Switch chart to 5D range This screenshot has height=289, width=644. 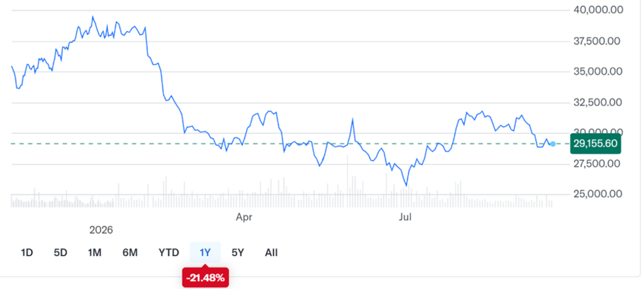pyautogui.click(x=61, y=252)
